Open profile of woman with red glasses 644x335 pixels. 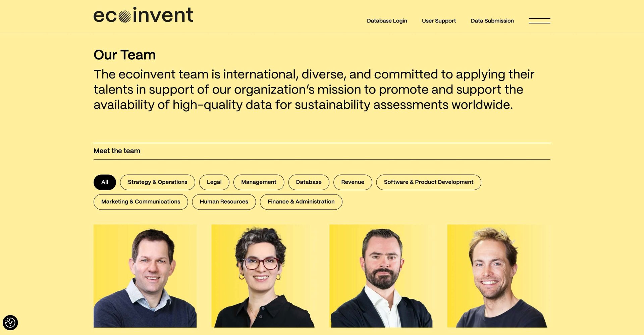pos(263,276)
